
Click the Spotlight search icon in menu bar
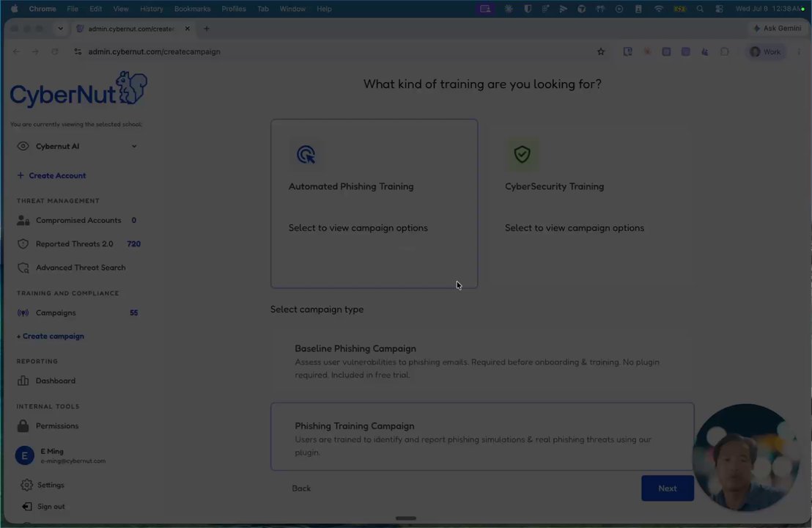[x=700, y=9]
